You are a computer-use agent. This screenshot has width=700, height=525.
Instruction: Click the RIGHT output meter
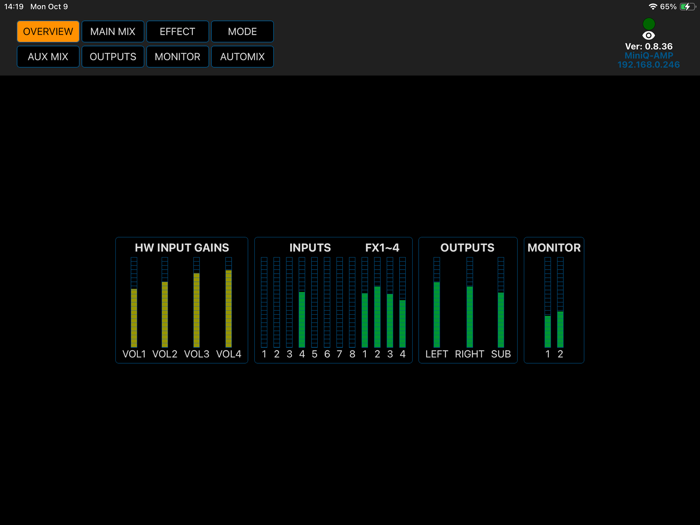[x=470, y=302]
